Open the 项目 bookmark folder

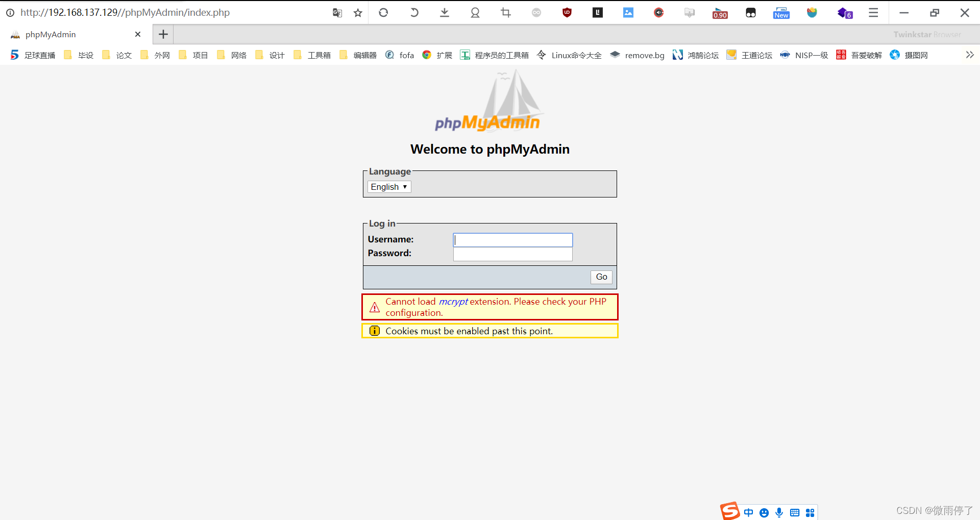point(194,55)
